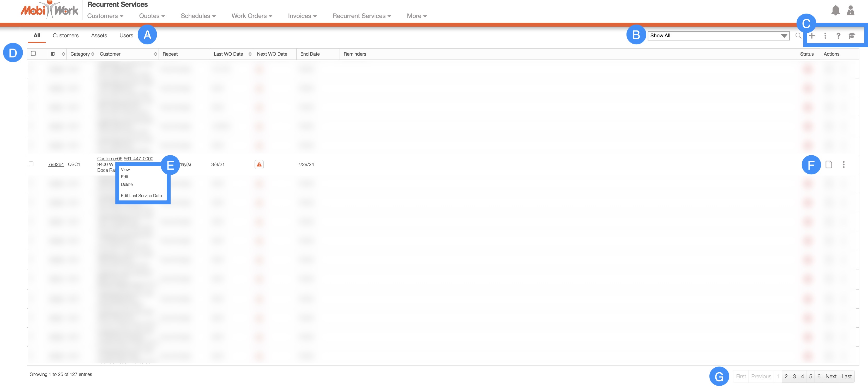868x389 pixels.
Task: Open record ID 793264 link
Action: coord(56,164)
